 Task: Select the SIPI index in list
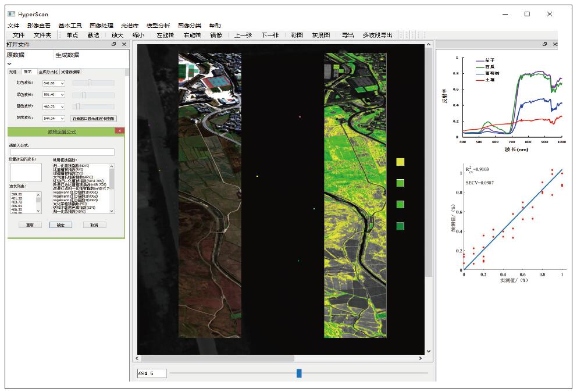point(74,208)
